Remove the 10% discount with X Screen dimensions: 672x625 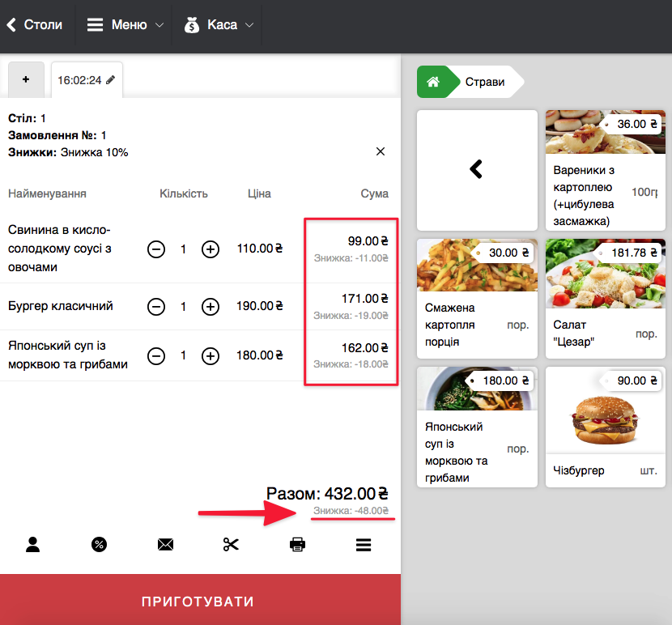[381, 151]
